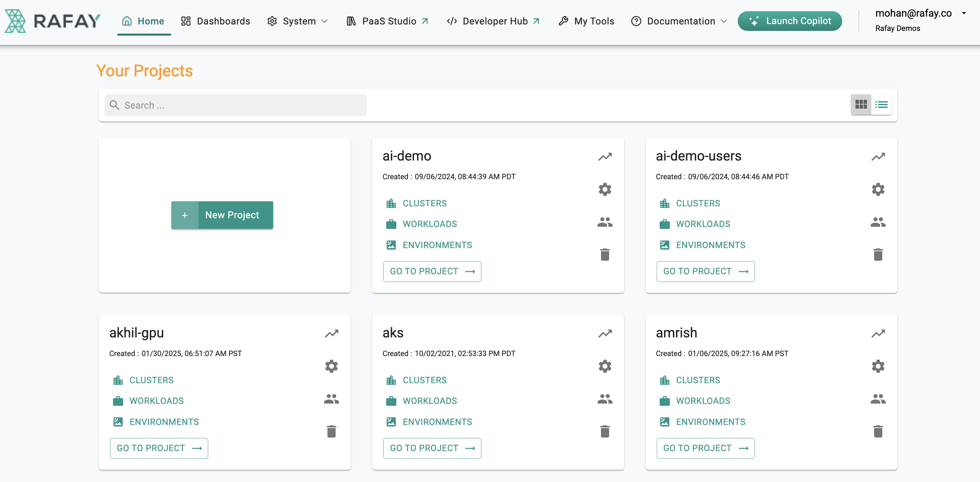This screenshot has width=980, height=482.
Task: Open ENVIRONMENTS link in akhil-gpu
Action: [x=156, y=422]
